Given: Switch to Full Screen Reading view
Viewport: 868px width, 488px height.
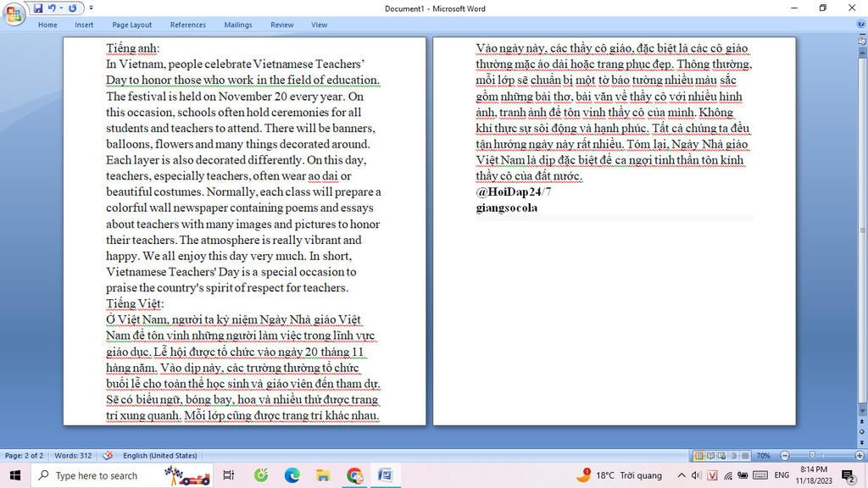Looking at the screenshot, I should point(710,455).
